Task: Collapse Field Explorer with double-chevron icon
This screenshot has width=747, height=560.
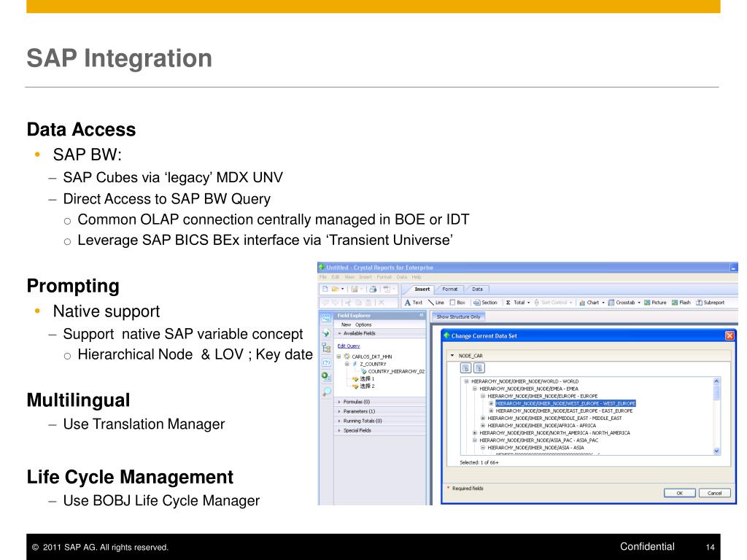Action: pyautogui.click(x=421, y=315)
